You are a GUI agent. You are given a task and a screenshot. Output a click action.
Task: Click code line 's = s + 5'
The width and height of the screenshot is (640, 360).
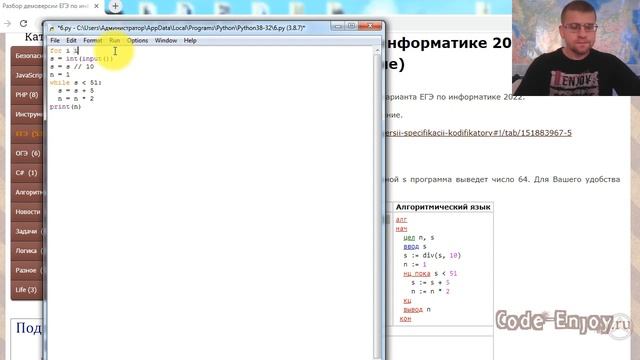76,91
